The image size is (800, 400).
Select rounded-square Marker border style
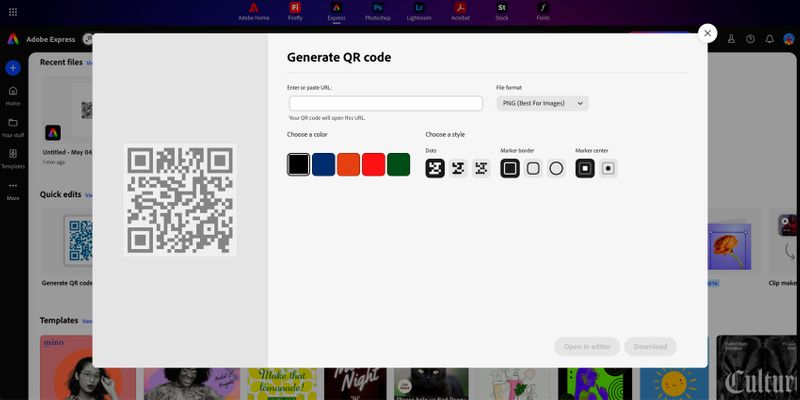point(533,168)
